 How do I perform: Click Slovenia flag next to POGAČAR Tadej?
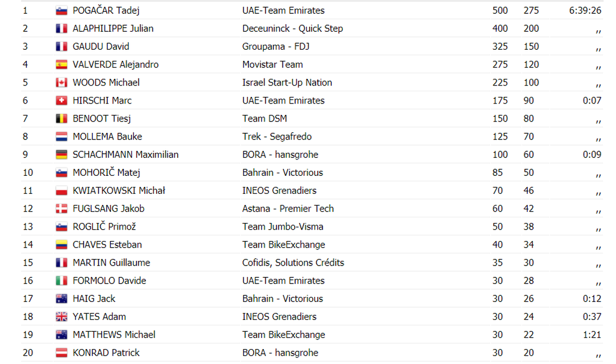pyautogui.click(x=62, y=11)
